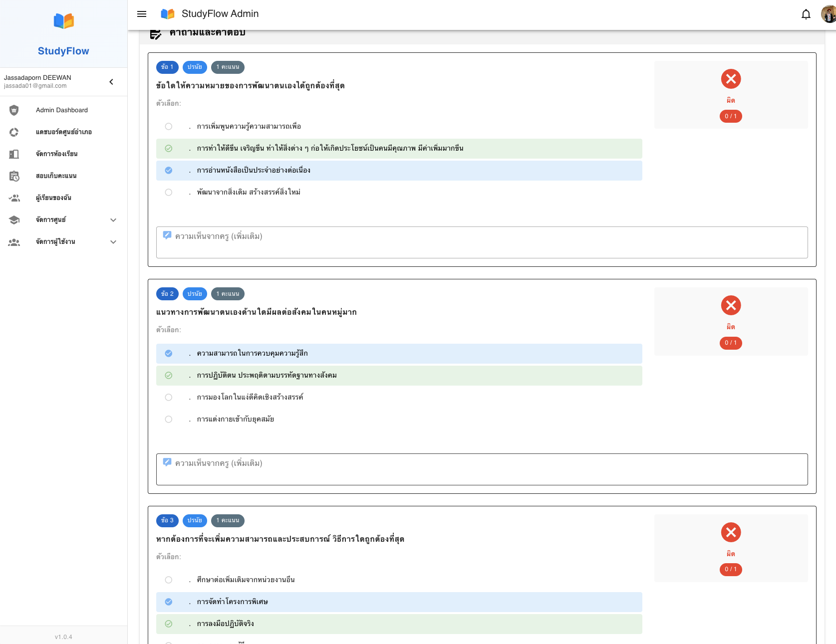Open Admin Dashboard menu item
This screenshot has width=836, height=644.
(x=62, y=110)
